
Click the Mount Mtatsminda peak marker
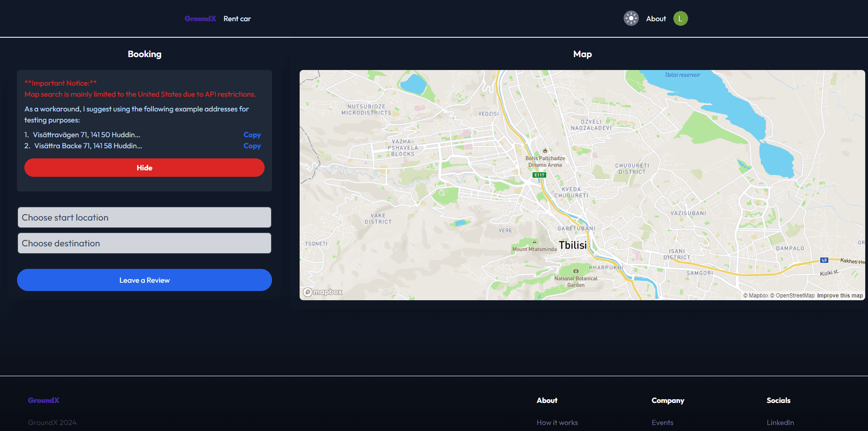[x=534, y=241]
